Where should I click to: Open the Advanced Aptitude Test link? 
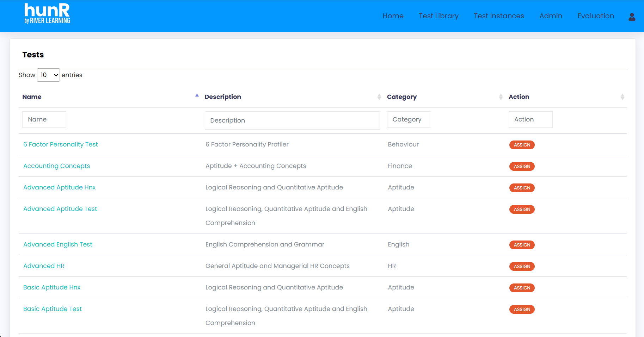tap(60, 209)
